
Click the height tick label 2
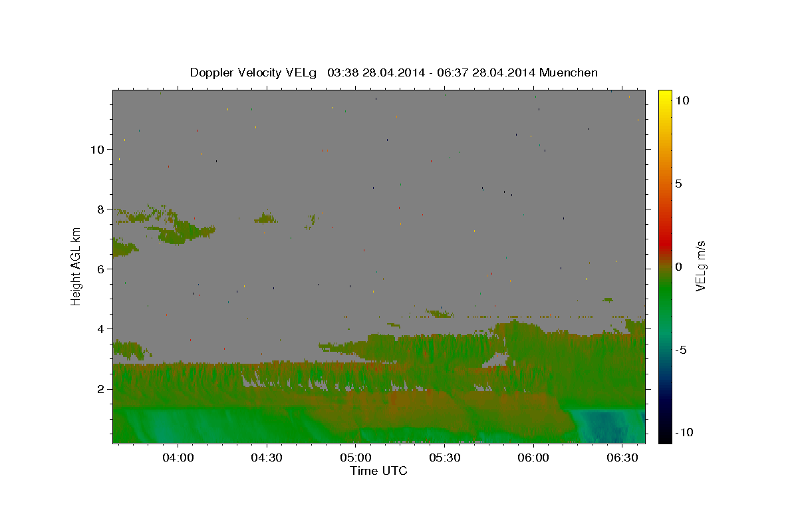click(x=101, y=388)
